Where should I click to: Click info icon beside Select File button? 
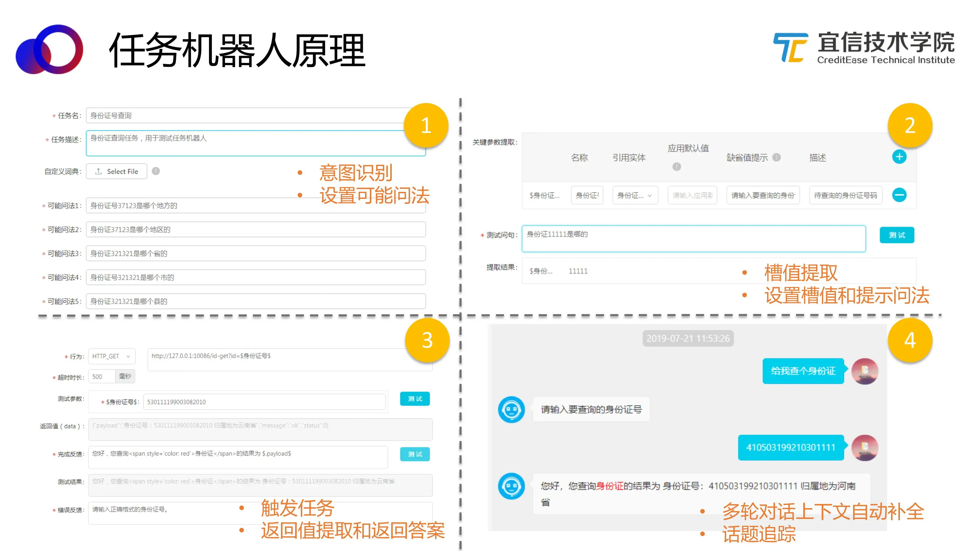coord(156,171)
